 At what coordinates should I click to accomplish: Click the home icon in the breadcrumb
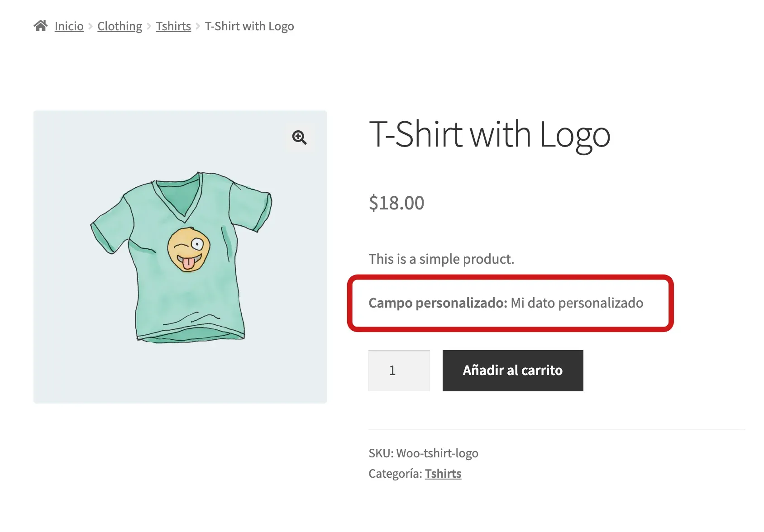point(41,25)
